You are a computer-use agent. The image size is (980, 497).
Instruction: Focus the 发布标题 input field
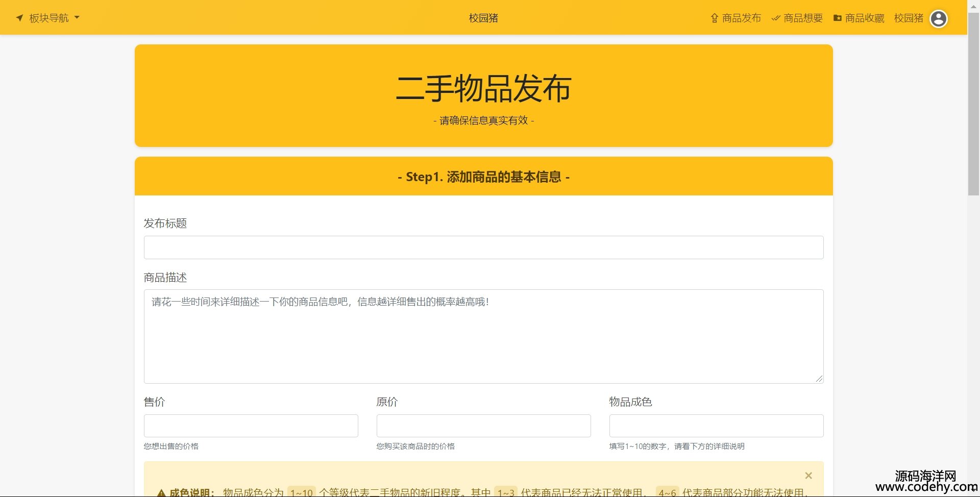pos(483,247)
